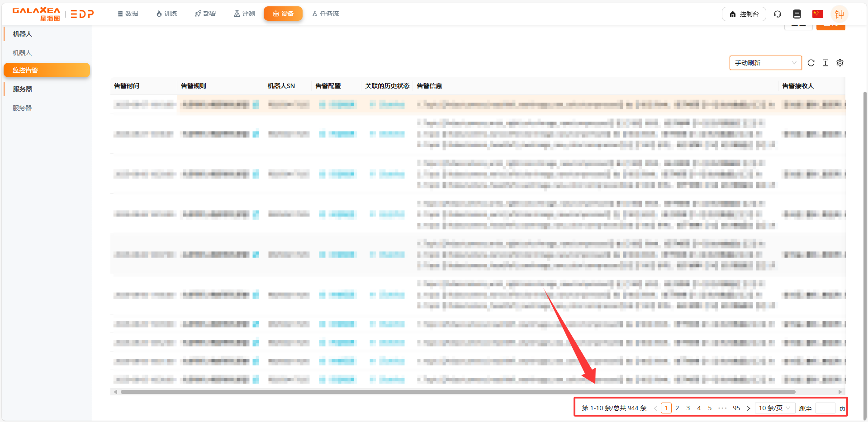Switch to the 训练 top menu
The height and width of the screenshot is (422, 868).
(x=166, y=14)
